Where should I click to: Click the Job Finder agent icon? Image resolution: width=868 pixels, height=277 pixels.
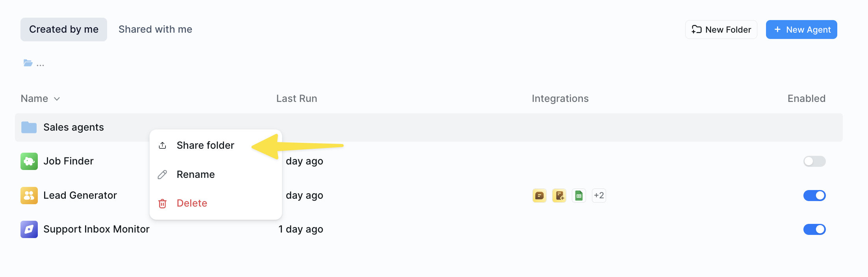[29, 161]
